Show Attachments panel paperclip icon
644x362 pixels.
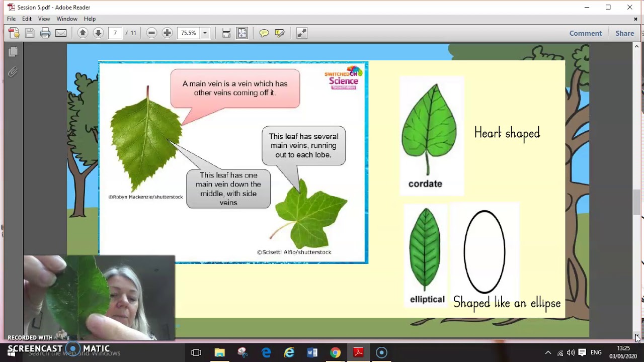pos(13,72)
